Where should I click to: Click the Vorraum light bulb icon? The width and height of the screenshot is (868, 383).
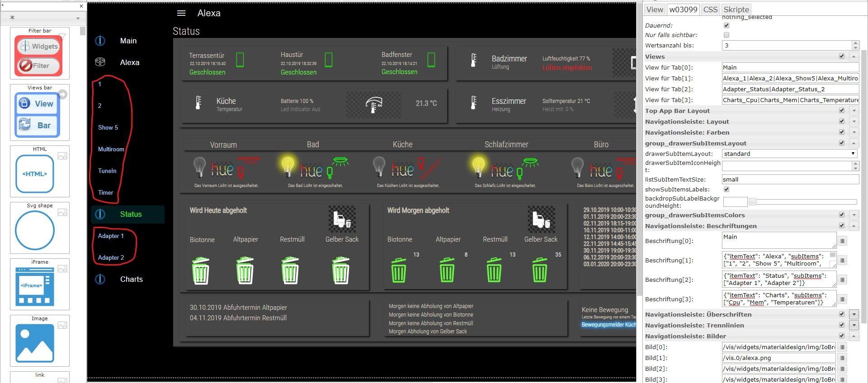199,167
